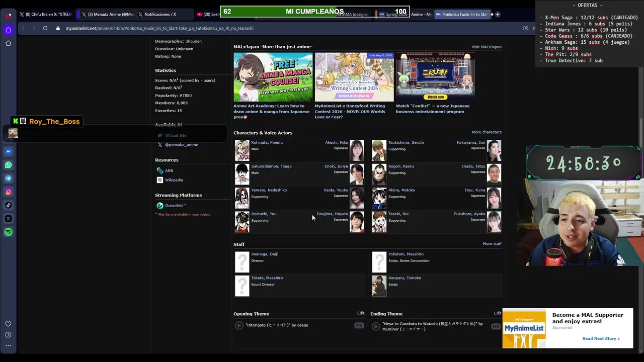Open ANN resource link

(x=169, y=170)
